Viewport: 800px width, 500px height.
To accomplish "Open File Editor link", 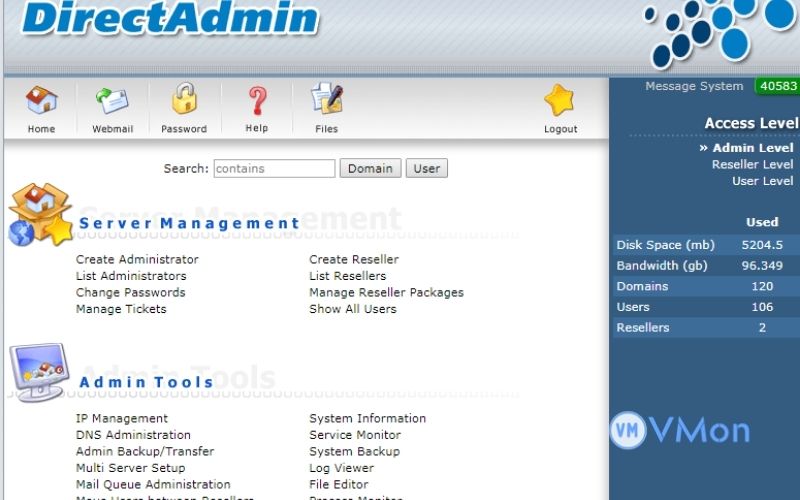I will tap(339, 484).
